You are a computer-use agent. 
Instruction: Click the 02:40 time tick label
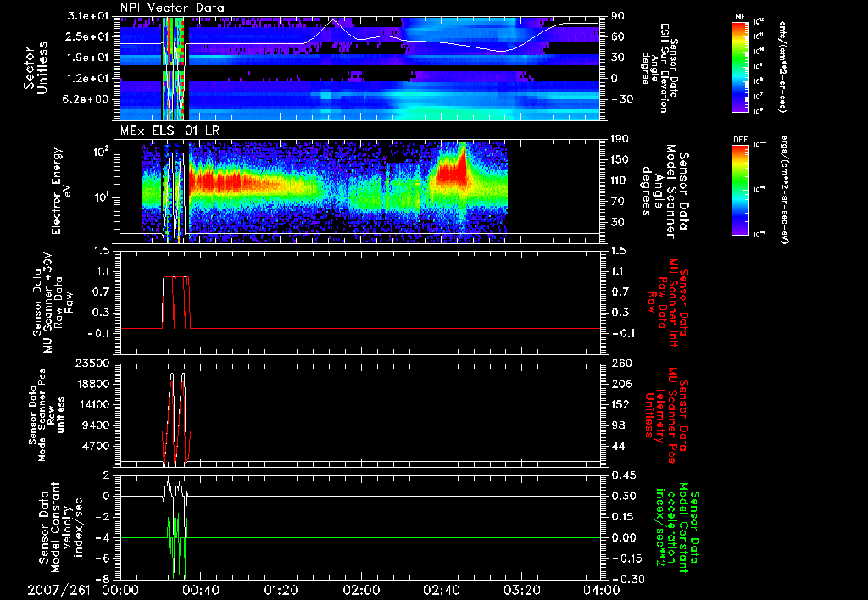pos(441,590)
